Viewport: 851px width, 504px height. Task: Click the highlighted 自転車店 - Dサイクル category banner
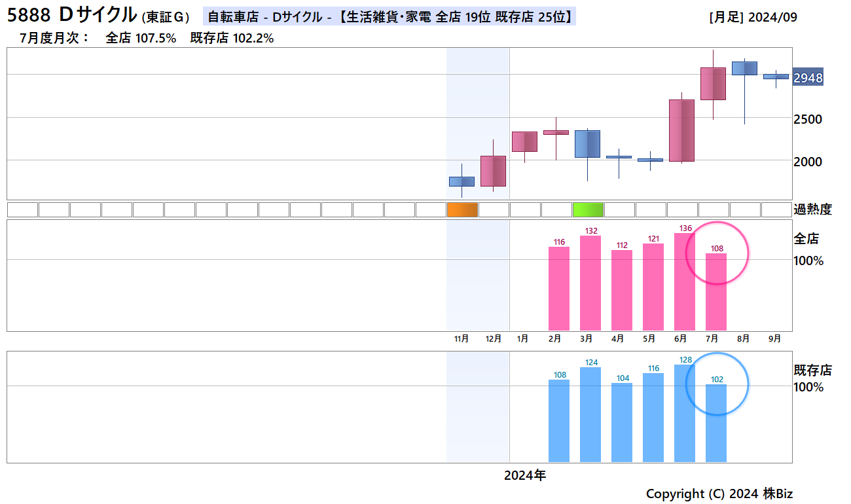[x=389, y=17]
